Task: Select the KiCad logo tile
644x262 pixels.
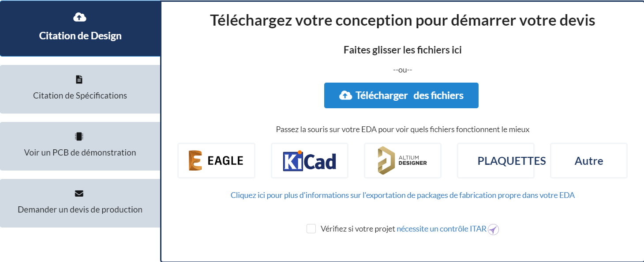Action: [310, 161]
